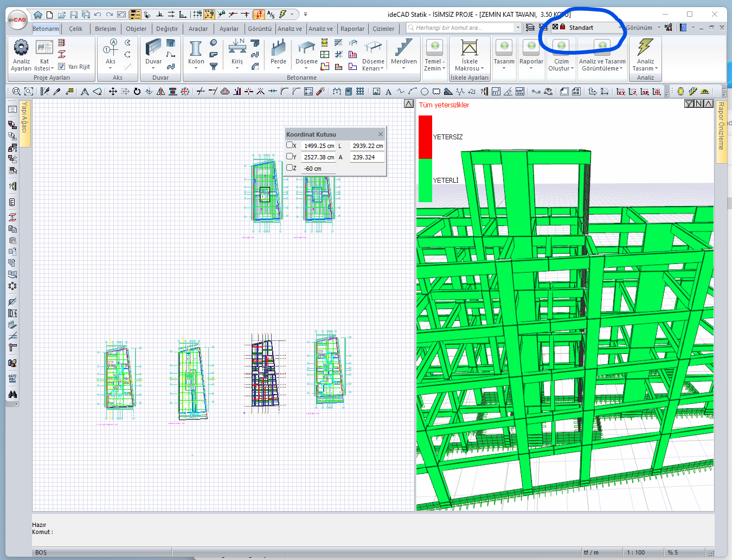The width and height of the screenshot is (732, 560).
Task: Switch to the Betonarme tab
Action: [x=46, y=29]
